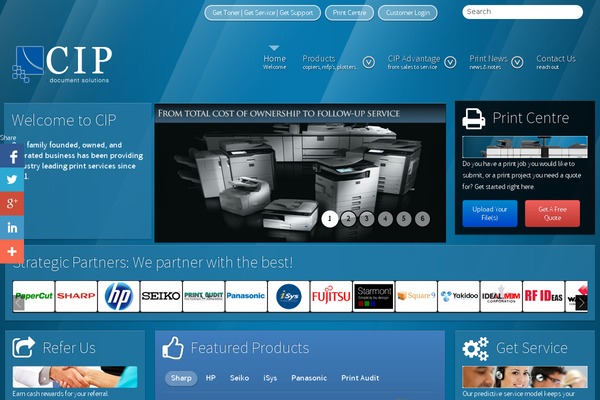Select slide 5 in the banner slideshow
The width and height of the screenshot is (600, 400).
(404, 219)
